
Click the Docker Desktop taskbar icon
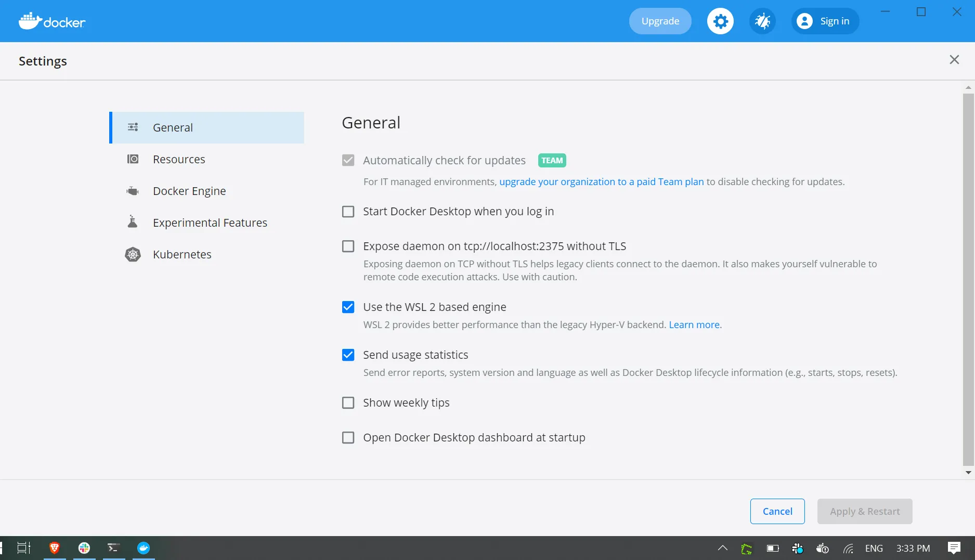click(144, 548)
